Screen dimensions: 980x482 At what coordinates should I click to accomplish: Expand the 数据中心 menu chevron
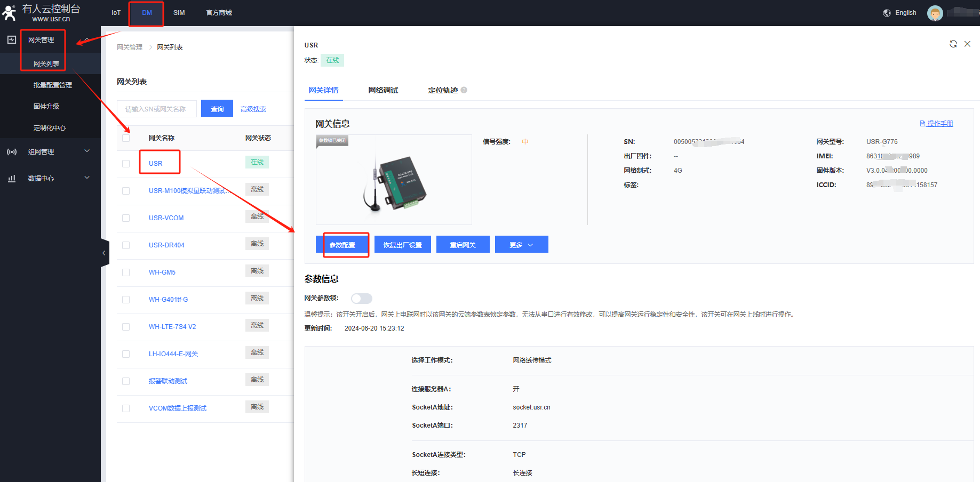click(87, 178)
